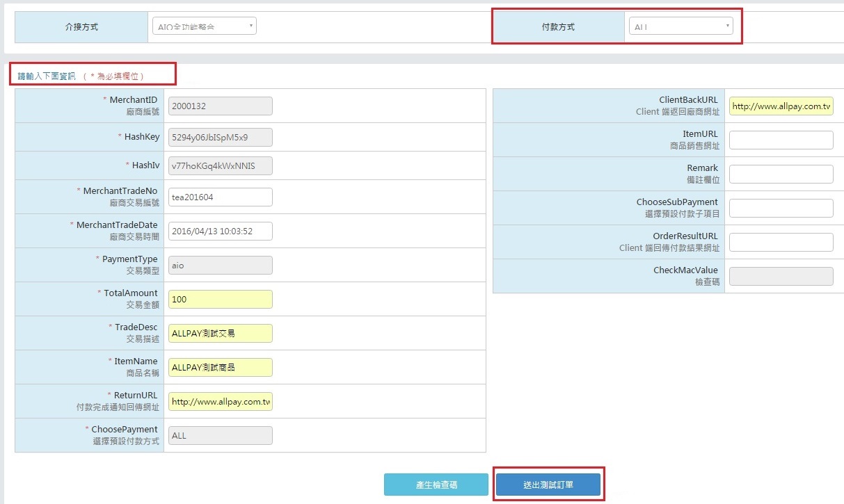Click into the ItemName field
844x504 pixels.
pyautogui.click(x=220, y=368)
